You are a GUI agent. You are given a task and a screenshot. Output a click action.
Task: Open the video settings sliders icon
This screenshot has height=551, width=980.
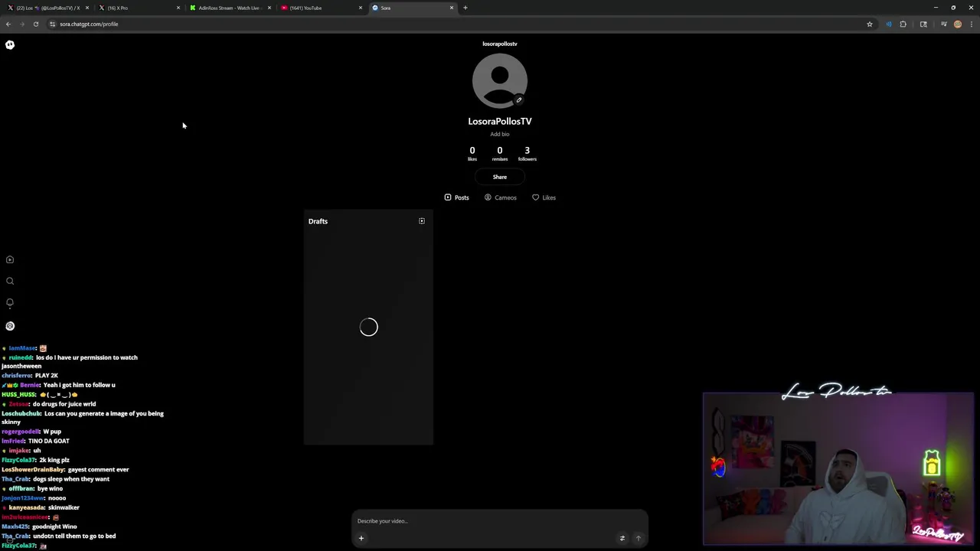(622, 538)
